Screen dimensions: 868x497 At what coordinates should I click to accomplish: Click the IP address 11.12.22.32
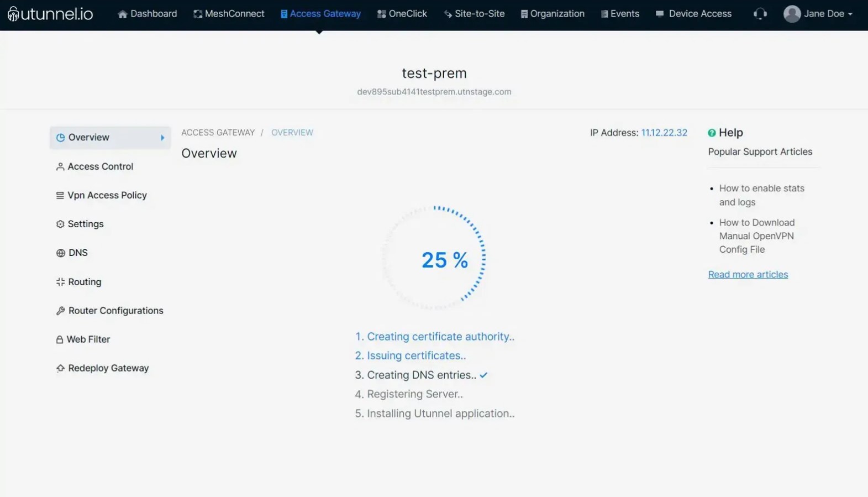(664, 133)
